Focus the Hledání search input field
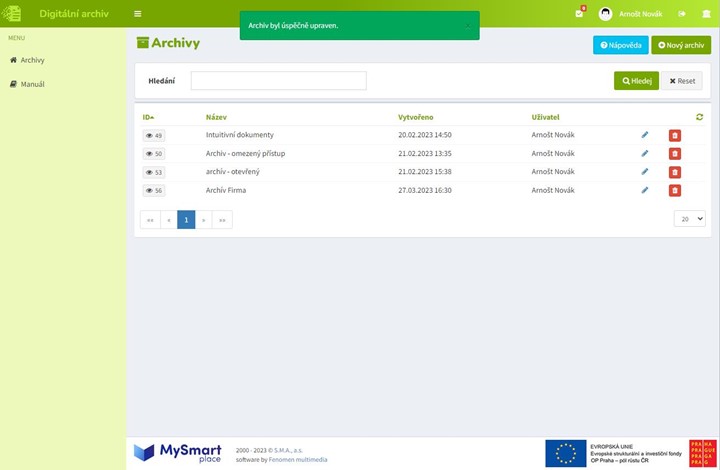The height and width of the screenshot is (470, 720). 278,81
